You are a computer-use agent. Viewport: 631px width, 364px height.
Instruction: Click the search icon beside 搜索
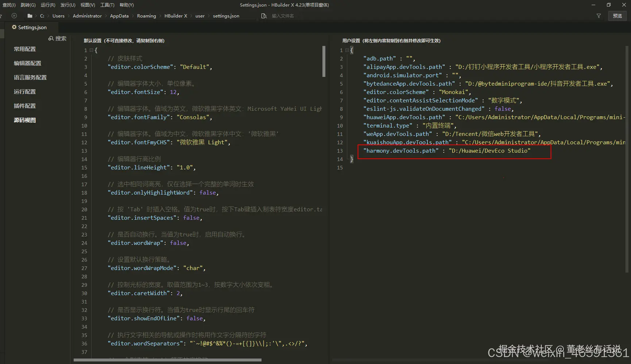coord(51,38)
